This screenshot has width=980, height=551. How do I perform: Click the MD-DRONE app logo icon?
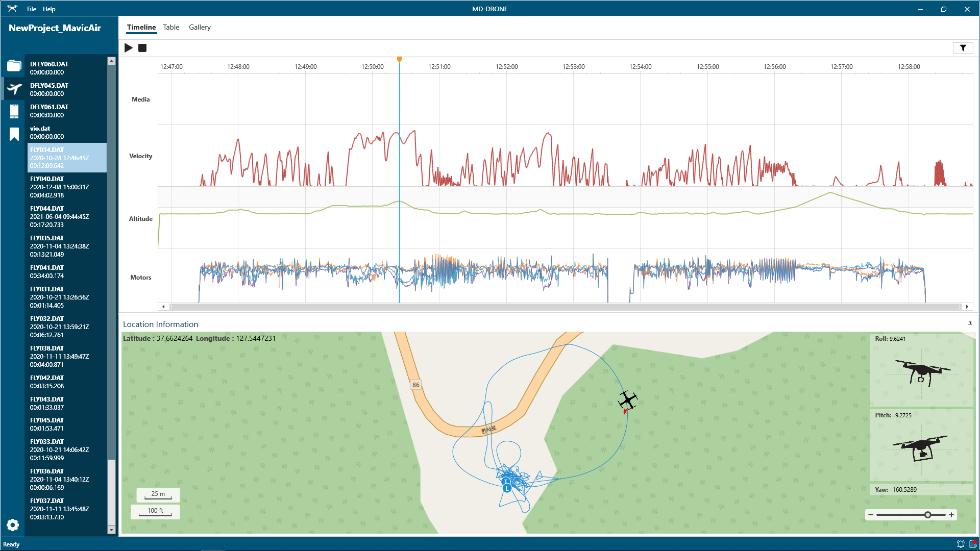(x=12, y=9)
